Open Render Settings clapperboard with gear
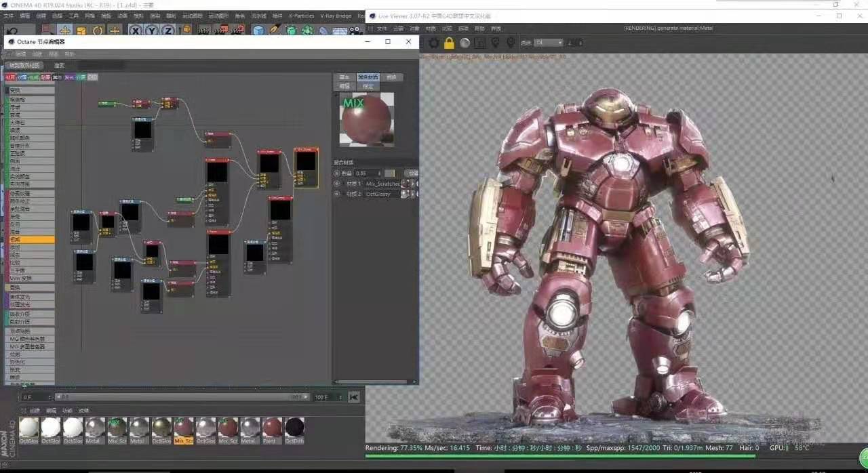Viewport: 868px width, 473px height. coord(237,30)
